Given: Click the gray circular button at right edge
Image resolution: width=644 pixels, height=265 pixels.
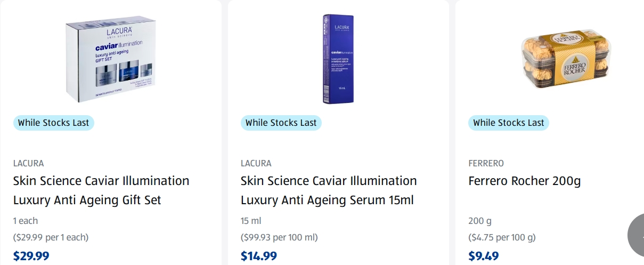Looking at the screenshot, I should coord(636,235).
